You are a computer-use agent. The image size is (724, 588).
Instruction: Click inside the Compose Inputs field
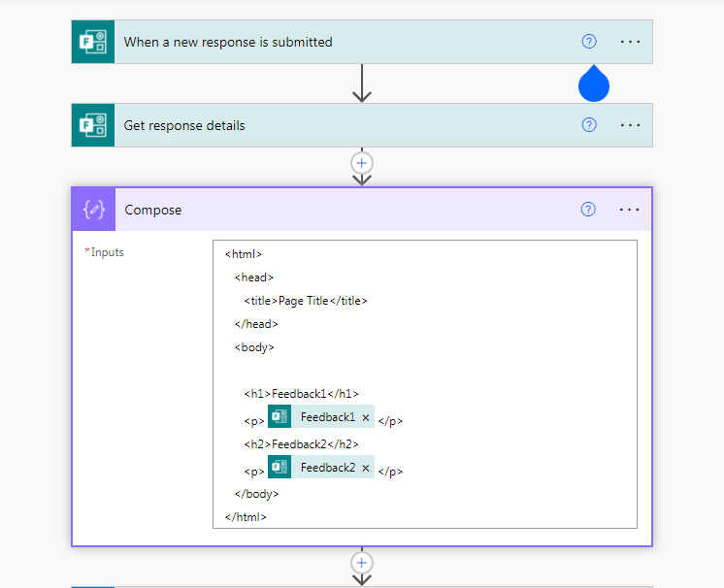(425, 384)
